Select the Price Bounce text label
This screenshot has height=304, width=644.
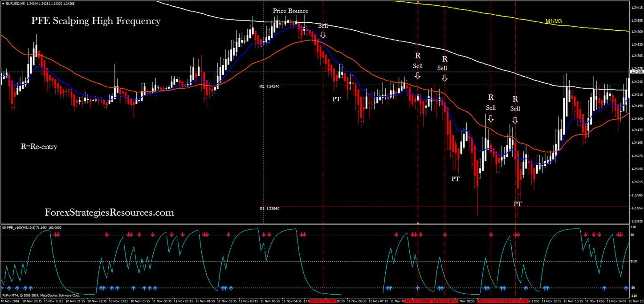[x=290, y=11]
